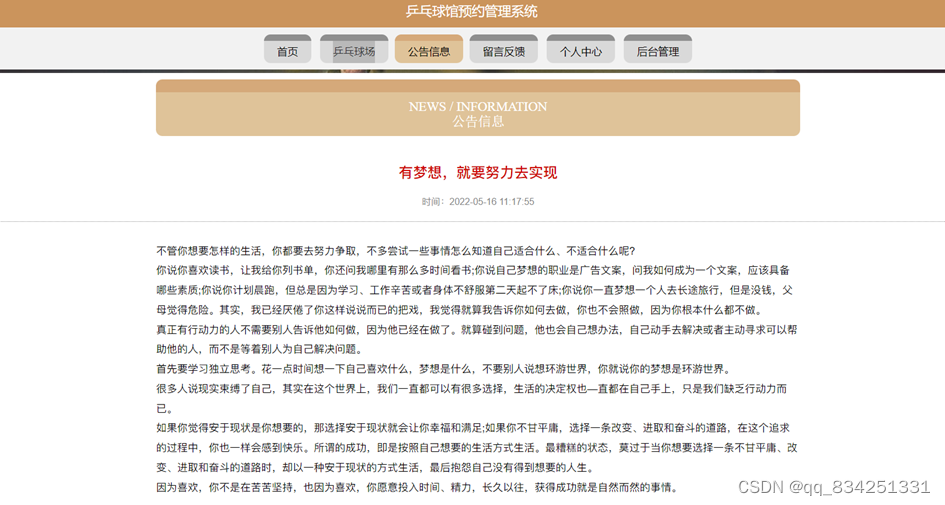Select the 公告信息 tab

[x=429, y=49]
